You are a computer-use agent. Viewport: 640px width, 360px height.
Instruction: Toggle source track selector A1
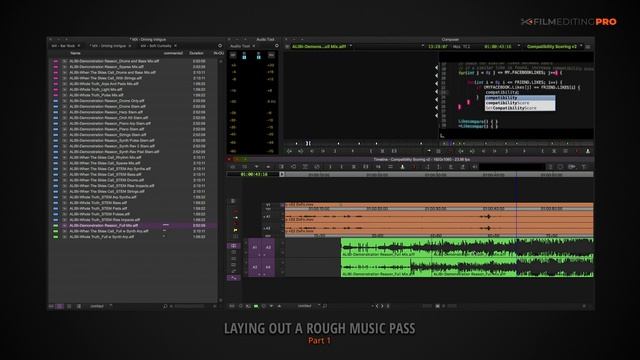pyautogui.click(x=255, y=248)
